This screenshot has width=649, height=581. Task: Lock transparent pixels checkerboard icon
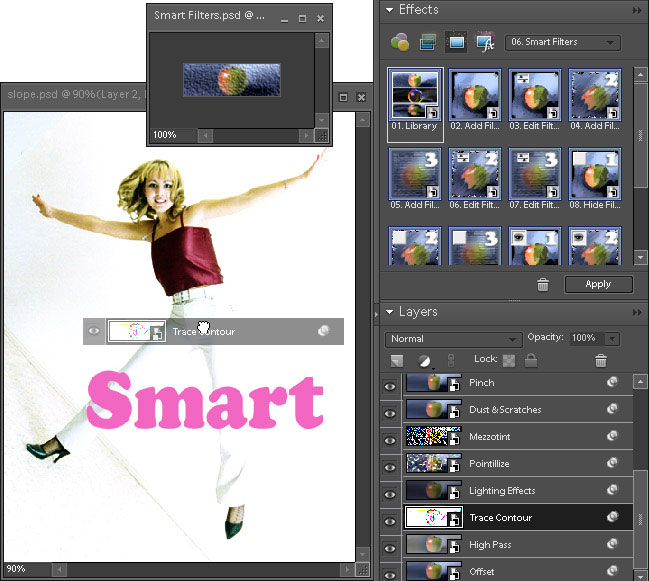(509, 360)
